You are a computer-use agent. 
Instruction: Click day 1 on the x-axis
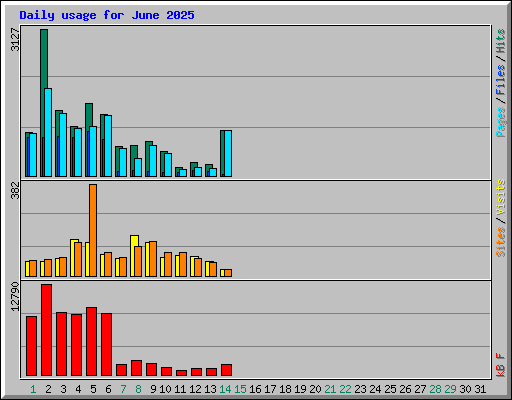33,389
